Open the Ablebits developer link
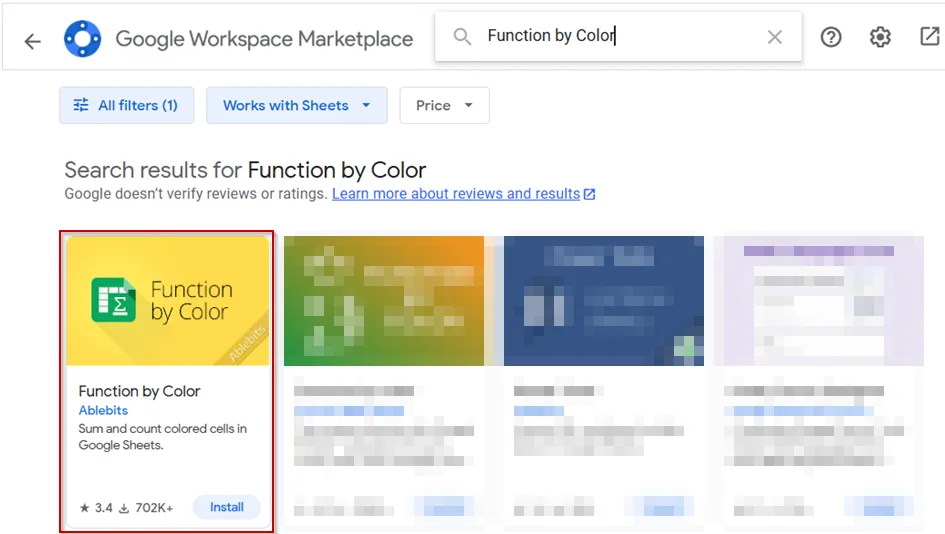Screen dimensions: 945x534 coord(103,410)
